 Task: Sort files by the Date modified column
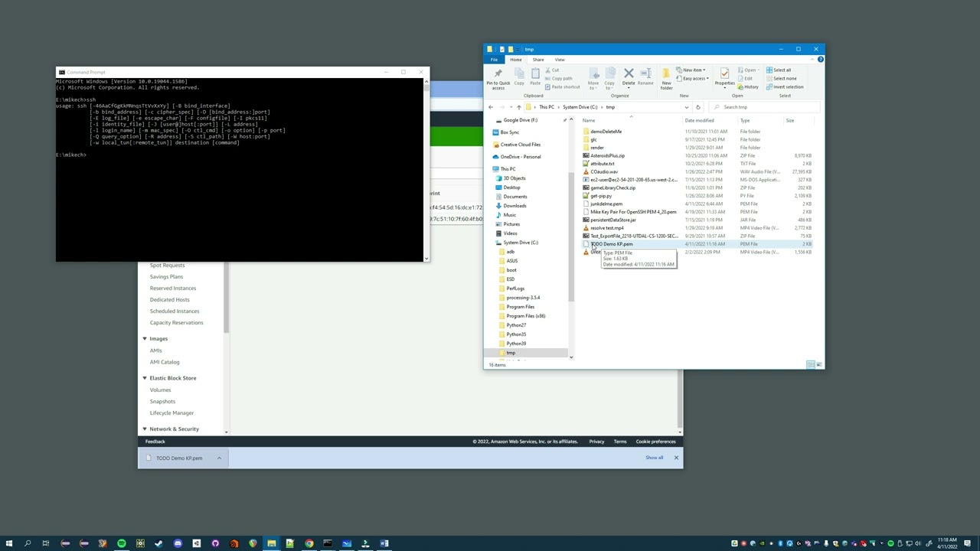[x=699, y=121]
